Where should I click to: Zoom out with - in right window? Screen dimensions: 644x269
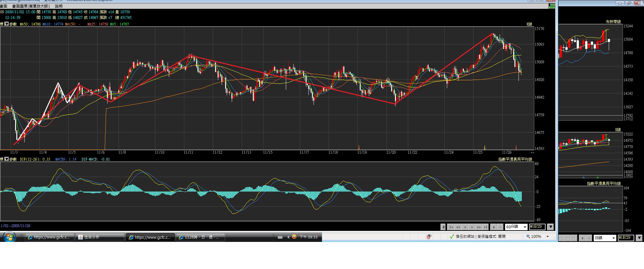pyautogui.click(x=589, y=238)
